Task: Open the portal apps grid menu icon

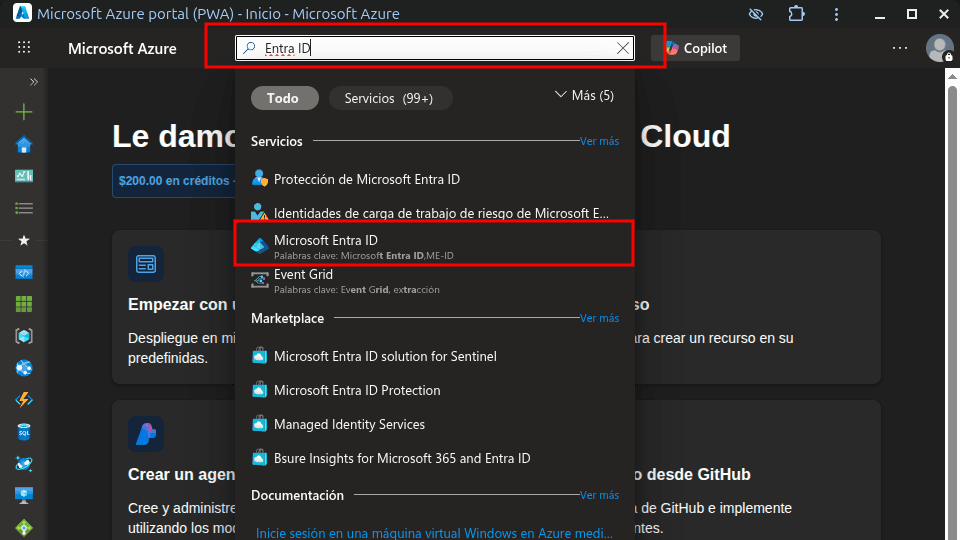Action: 24,48
